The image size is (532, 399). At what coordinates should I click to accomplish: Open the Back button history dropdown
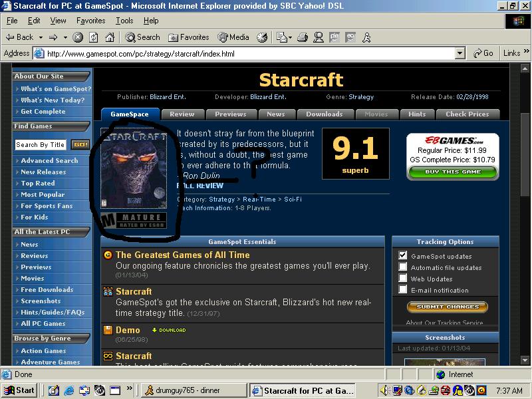(41, 37)
